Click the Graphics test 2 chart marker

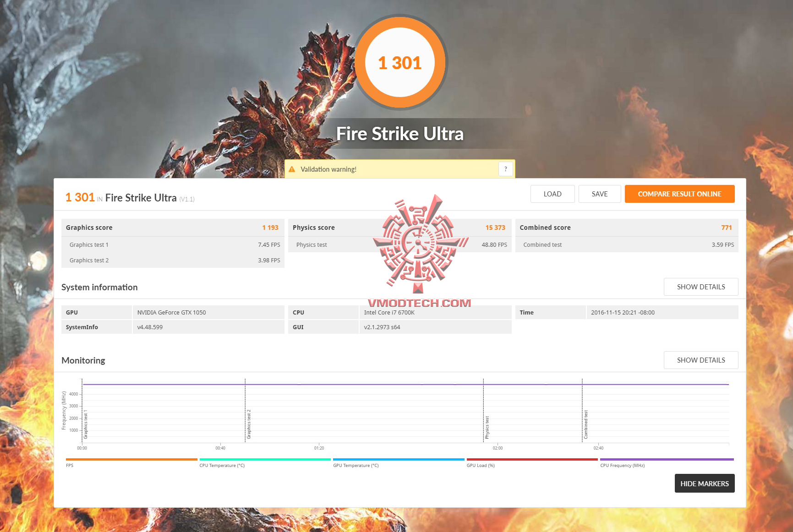[x=249, y=424]
